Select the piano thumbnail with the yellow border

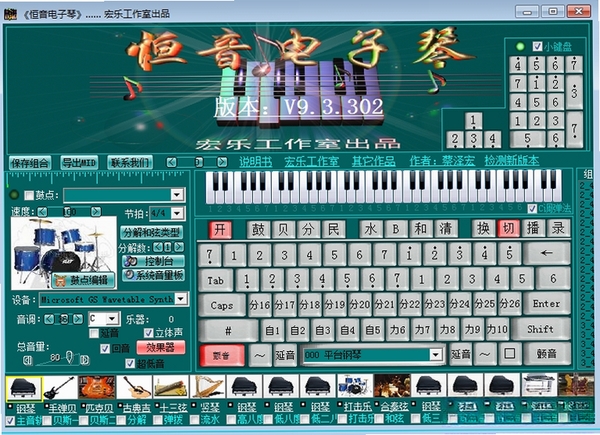(x=24, y=387)
